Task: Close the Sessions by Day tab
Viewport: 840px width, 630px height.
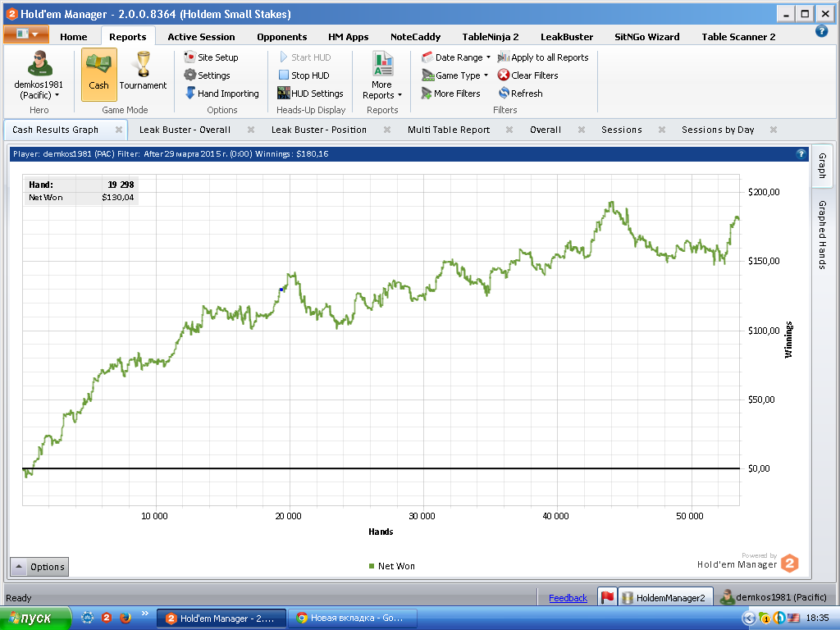Action: (773, 130)
